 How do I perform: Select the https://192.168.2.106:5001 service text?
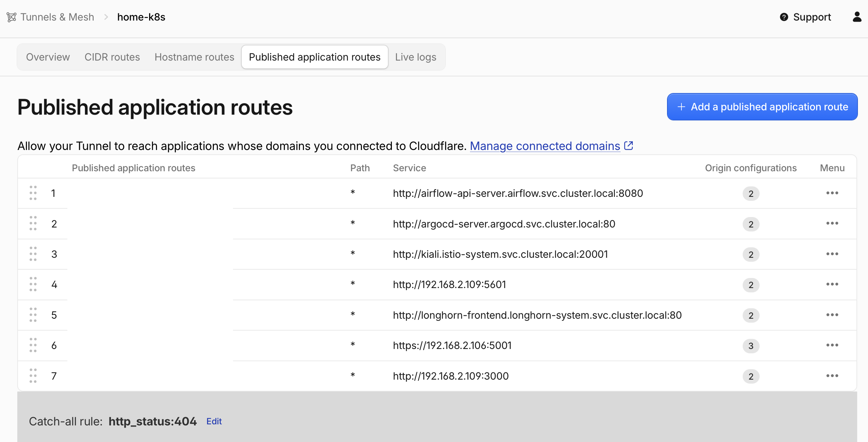point(452,345)
